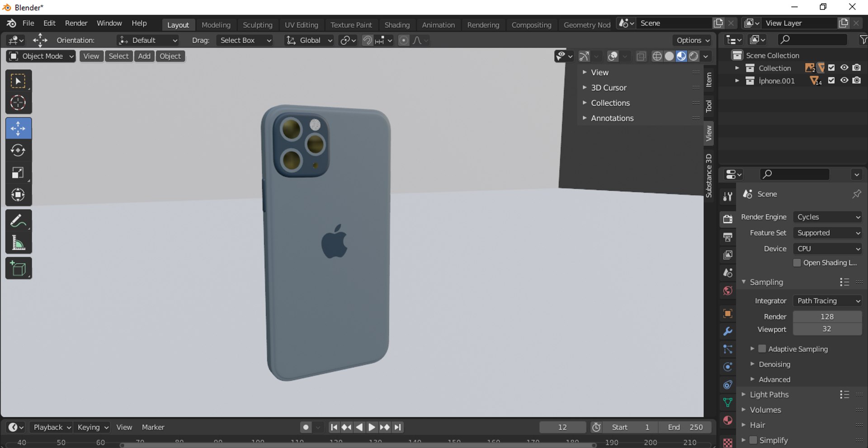Viewport: 868px width, 448px height.
Task: Switch to solid viewport shading
Action: click(x=669, y=56)
